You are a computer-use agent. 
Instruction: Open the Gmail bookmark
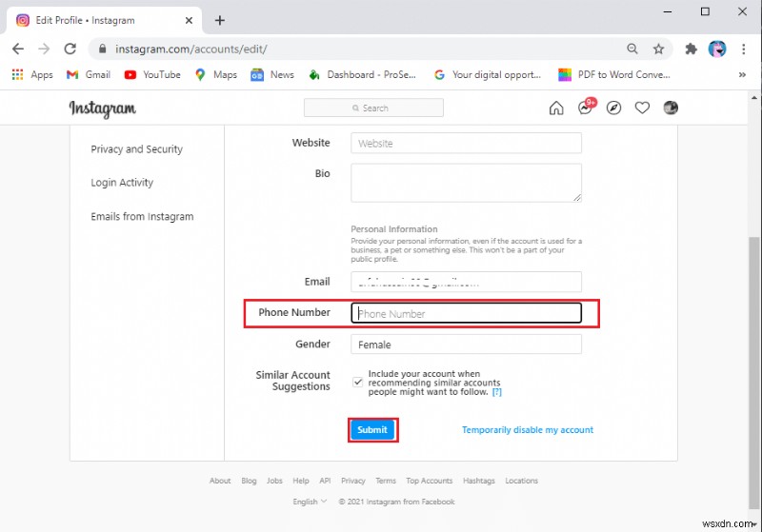pyautogui.click(x=89, y=75)
